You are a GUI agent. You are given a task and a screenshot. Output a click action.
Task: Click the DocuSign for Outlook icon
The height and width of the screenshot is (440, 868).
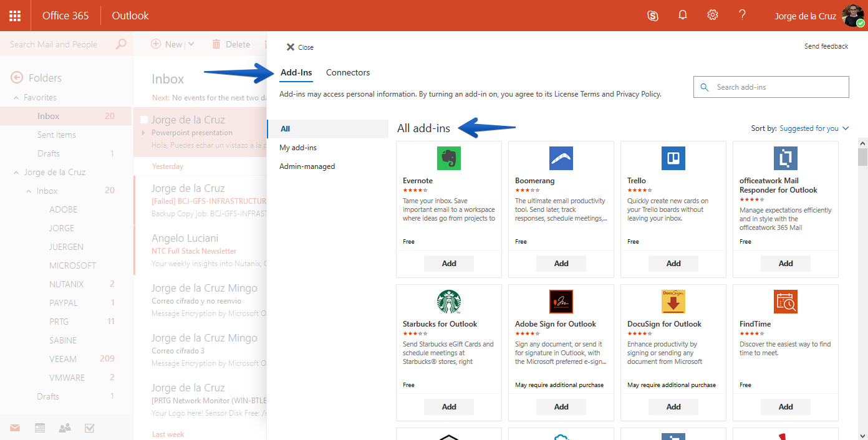[x=673, y=302]
